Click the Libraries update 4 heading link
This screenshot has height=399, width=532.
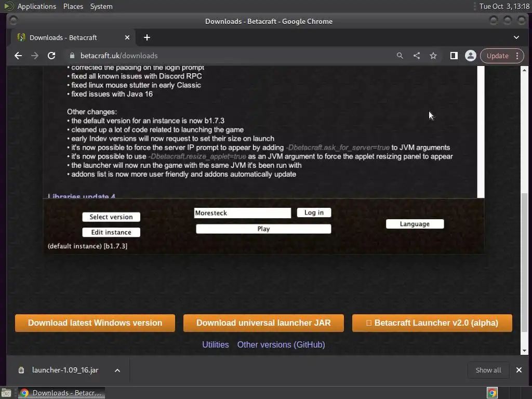[x=82, y=196]
